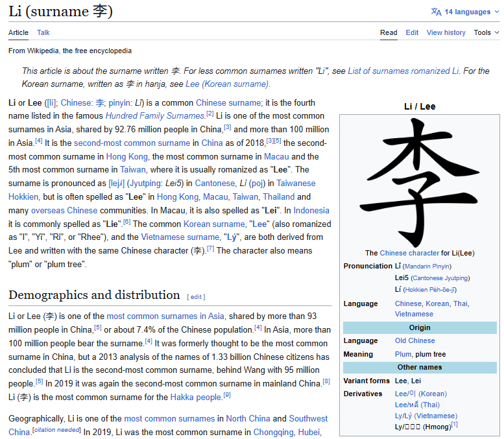Open the [lej˩] Cantonese IPA link
Image resolution: width=504 pixels, height=439 pixels.
[x=117, y=183]
